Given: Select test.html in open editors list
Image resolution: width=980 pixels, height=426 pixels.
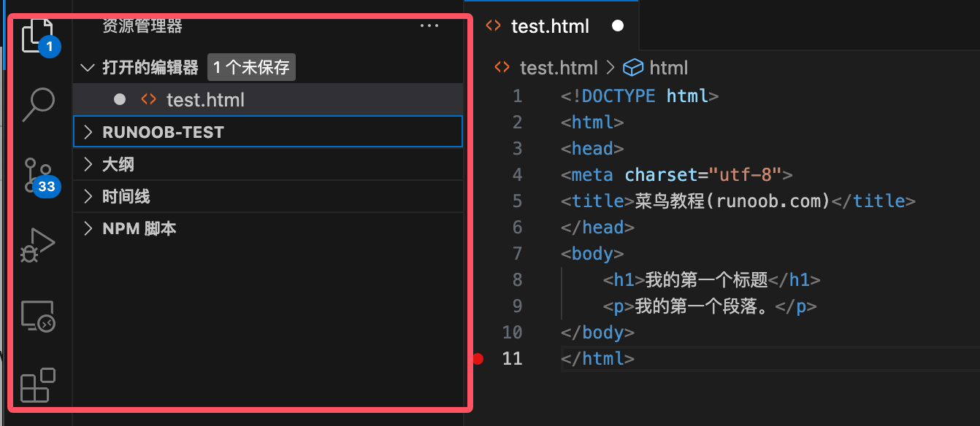Looking at the screenshot, I should coord(205,100).
